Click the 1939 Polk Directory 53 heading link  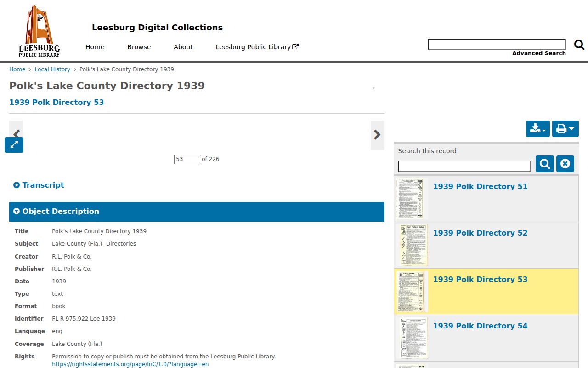tap(57, 102)
